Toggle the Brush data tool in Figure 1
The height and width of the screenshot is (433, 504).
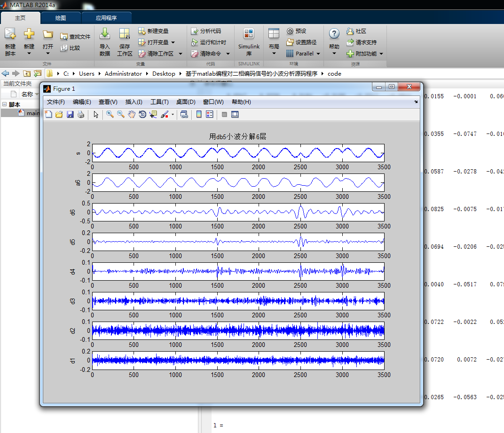coord(165,114)
